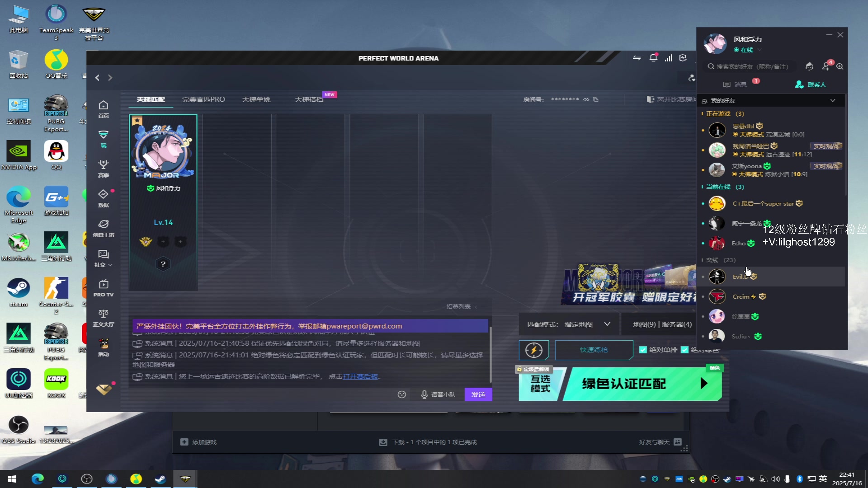
Task: Open the network signal bars icon
Action: click(x=669, y=58)
